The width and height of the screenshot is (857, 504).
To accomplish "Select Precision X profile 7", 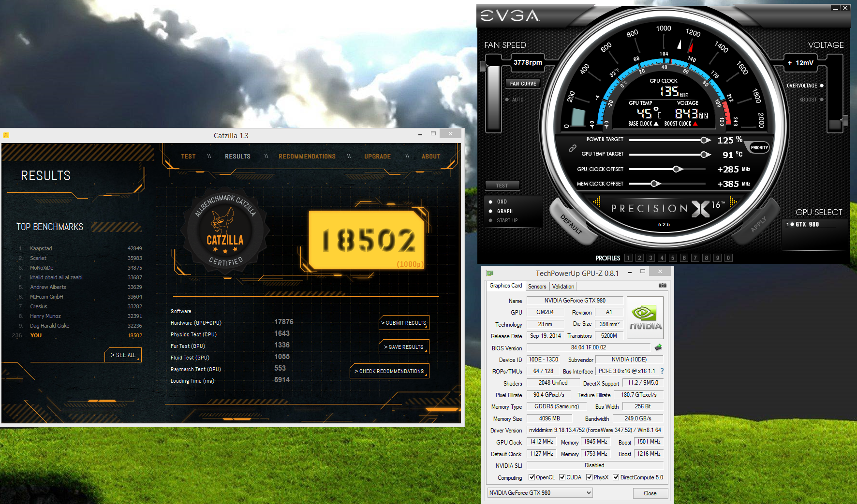I will [695, 258].
